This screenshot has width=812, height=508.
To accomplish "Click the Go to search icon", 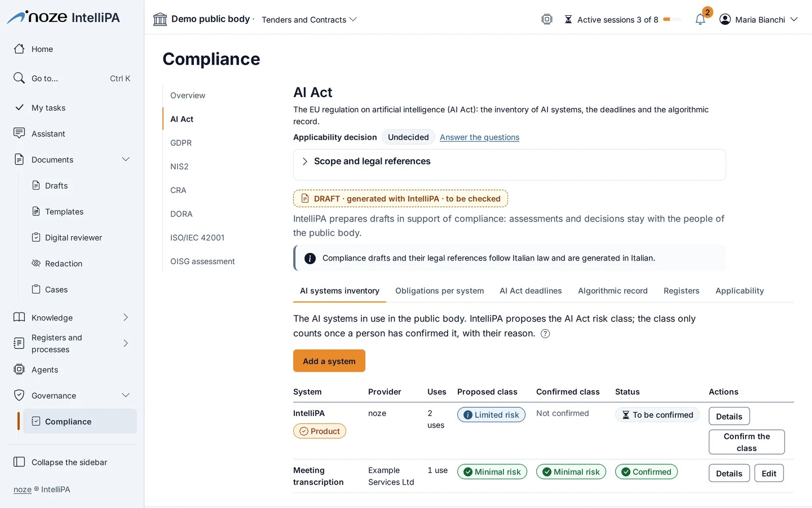I will pyautogui.click(x=19, y=78).
